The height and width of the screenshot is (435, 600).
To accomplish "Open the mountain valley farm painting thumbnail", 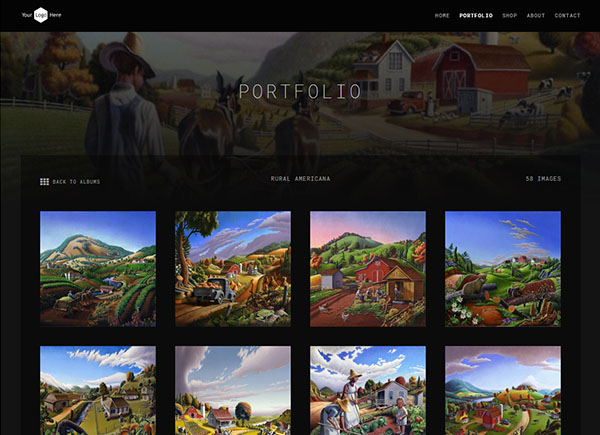I will 98,269.
